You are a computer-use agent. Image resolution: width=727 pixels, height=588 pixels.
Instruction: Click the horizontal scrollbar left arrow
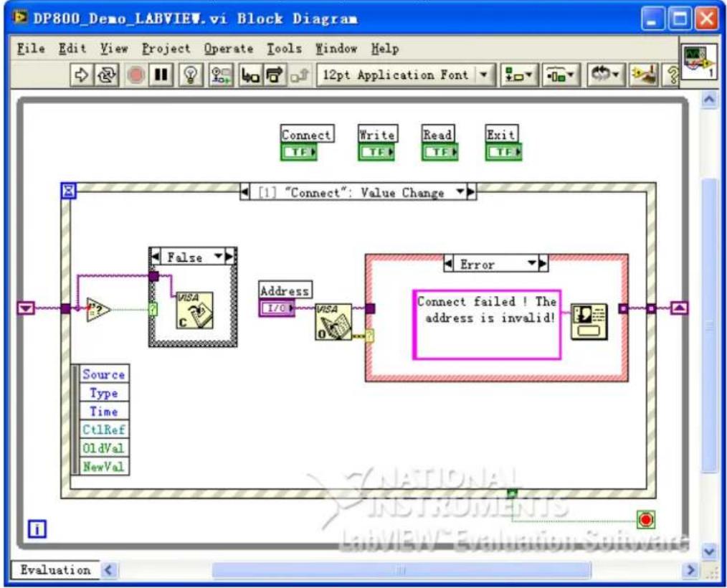point(108,570)
